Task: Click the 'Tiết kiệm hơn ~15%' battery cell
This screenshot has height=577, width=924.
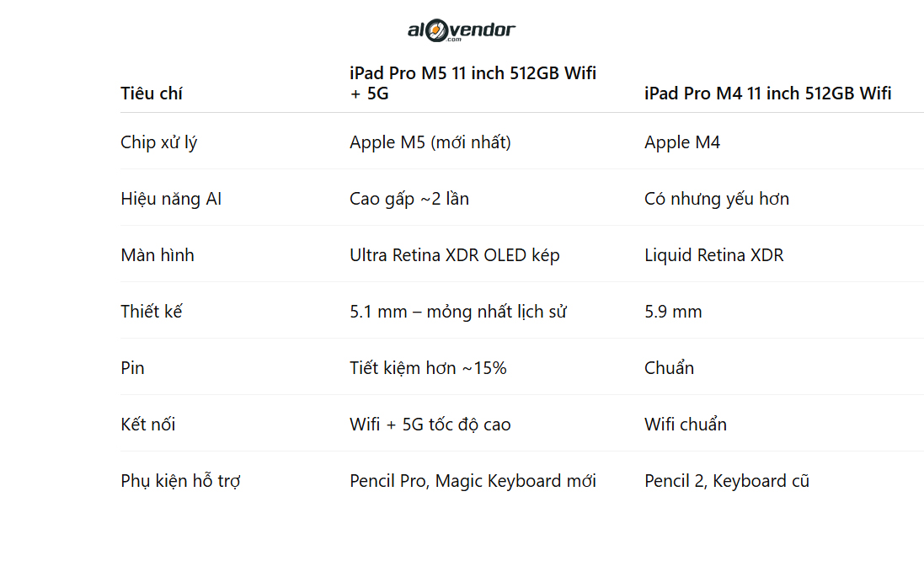Action: 428,368
